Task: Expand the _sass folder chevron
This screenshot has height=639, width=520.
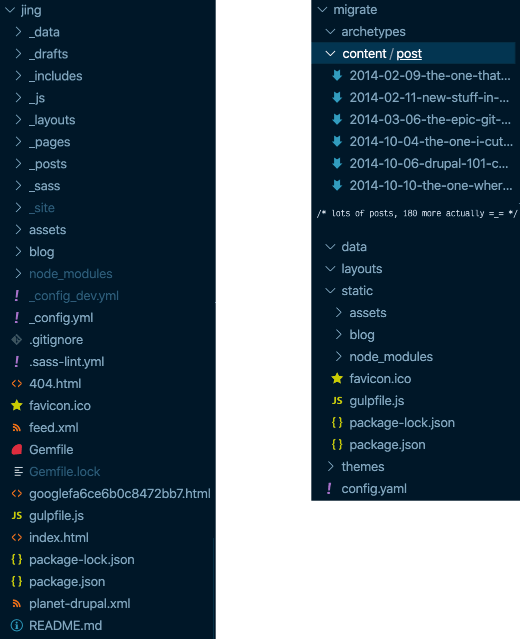Action: click(18, 186)
